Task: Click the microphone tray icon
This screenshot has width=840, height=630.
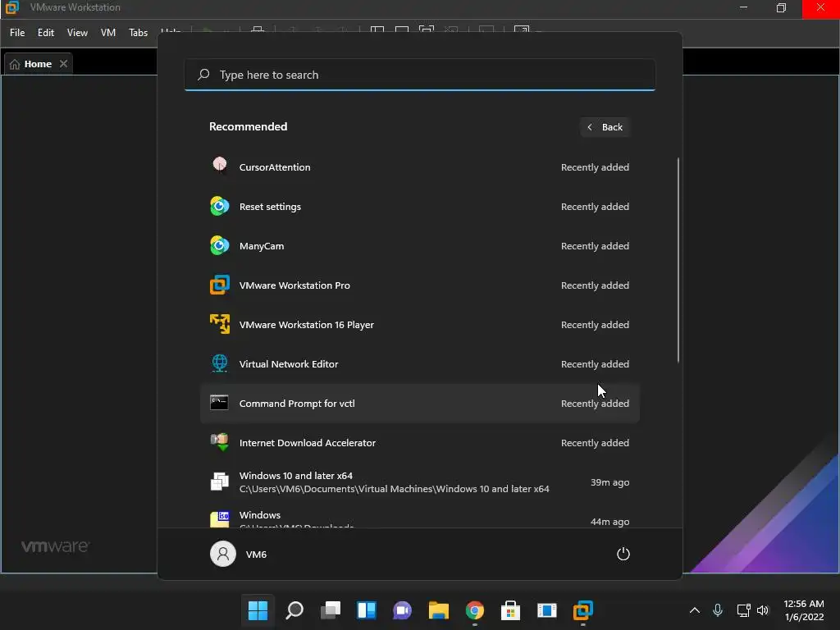Action: (x=718, y=610)
